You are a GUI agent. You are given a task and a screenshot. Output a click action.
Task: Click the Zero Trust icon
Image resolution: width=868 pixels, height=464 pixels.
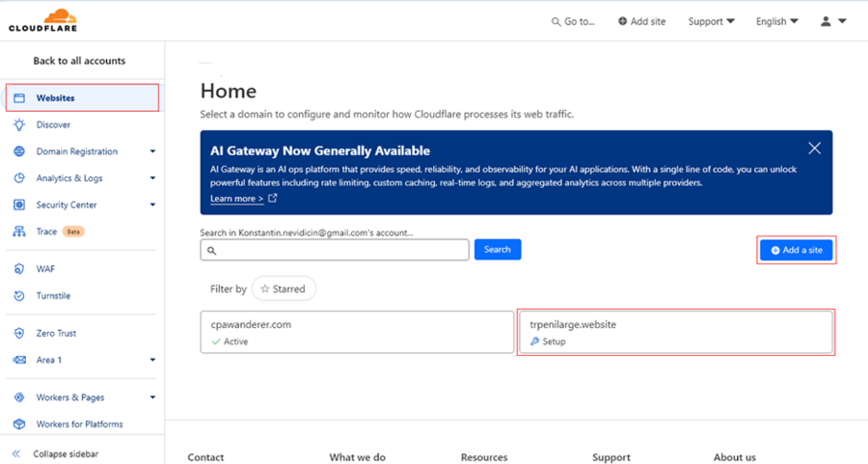click(19, 334)
